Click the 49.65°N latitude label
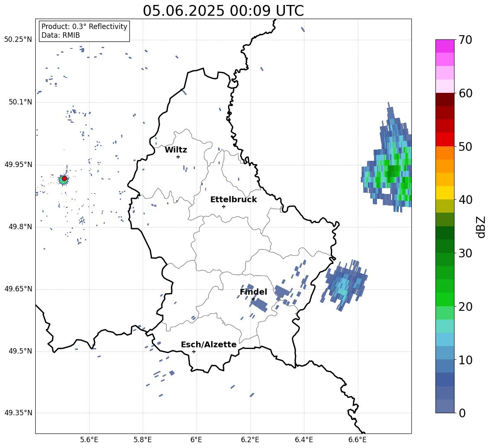 [x=18, y=289]
